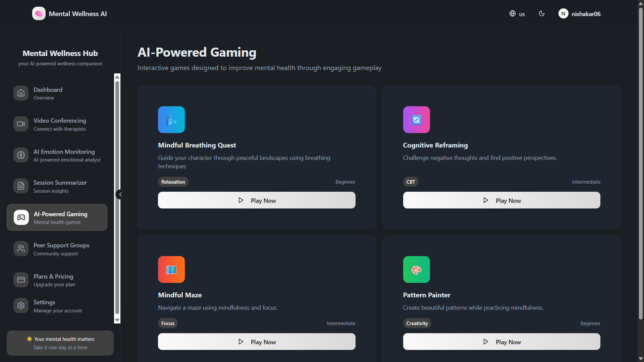Play Now on Cognitive Reframing

pos(501,200)
